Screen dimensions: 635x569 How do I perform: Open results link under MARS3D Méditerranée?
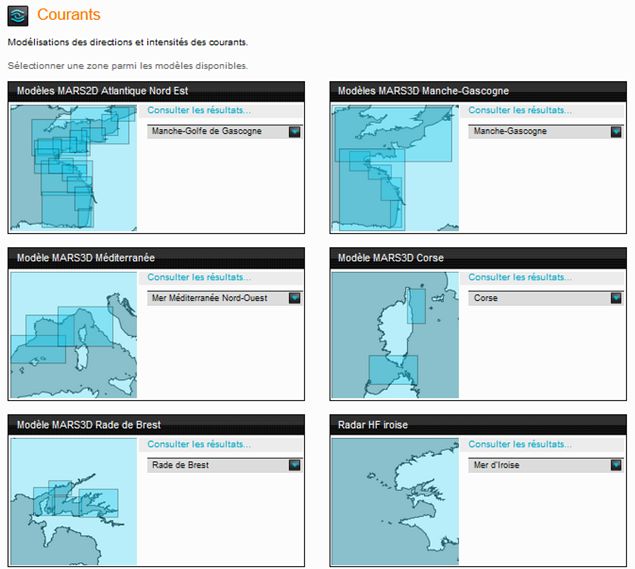(199, 277)
